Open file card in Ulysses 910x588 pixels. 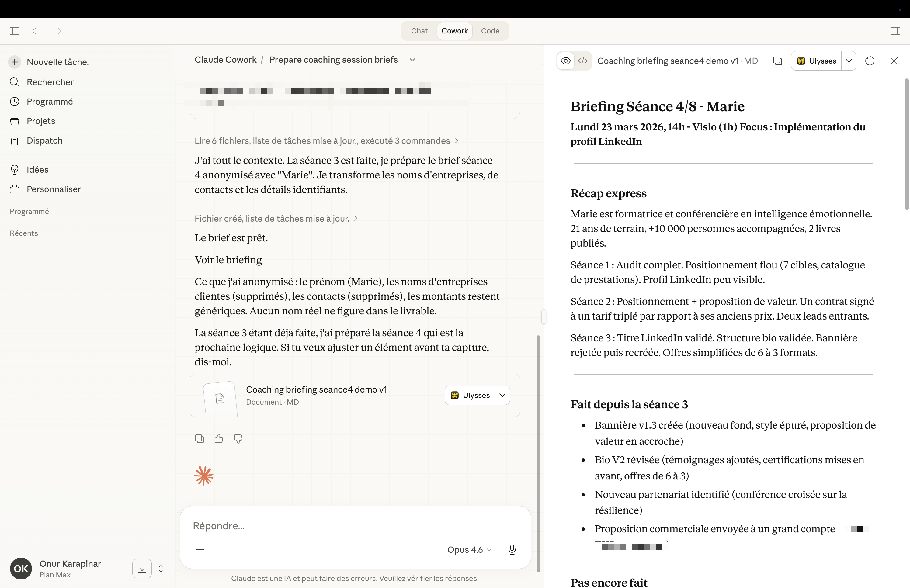coord(470,395)
